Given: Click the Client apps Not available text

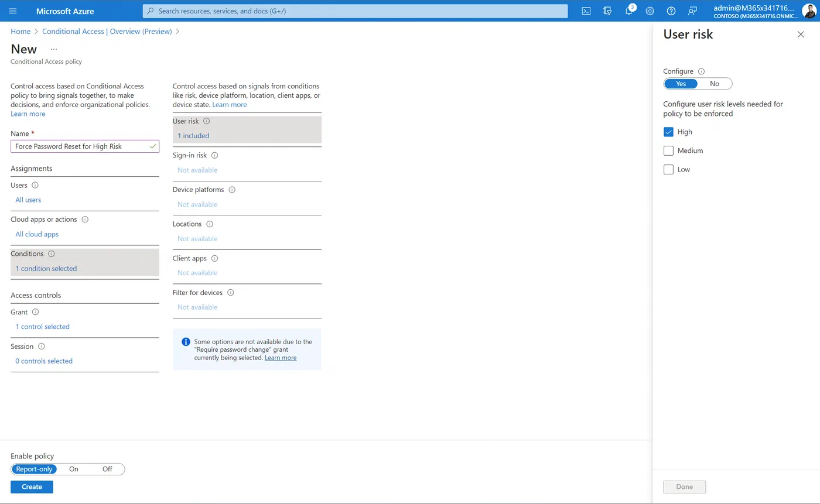Looking at the screenshot, I should tap(197, 273).
